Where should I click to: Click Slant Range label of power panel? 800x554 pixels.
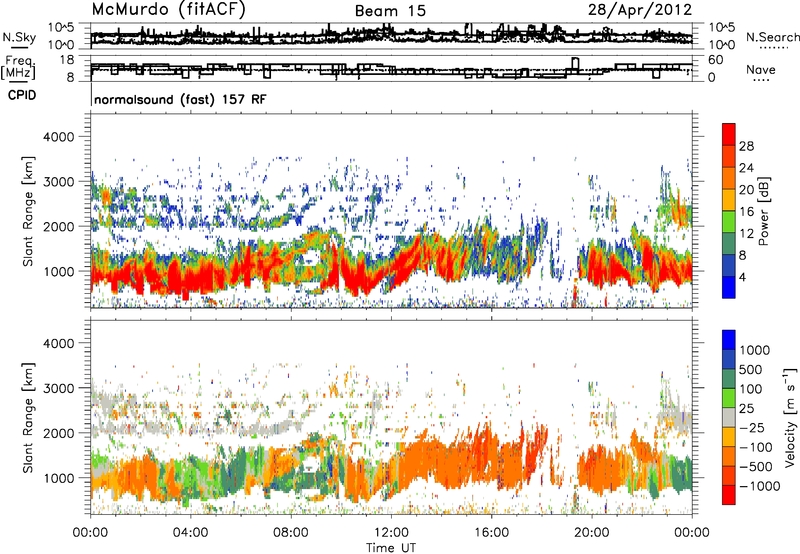(28, 211)
